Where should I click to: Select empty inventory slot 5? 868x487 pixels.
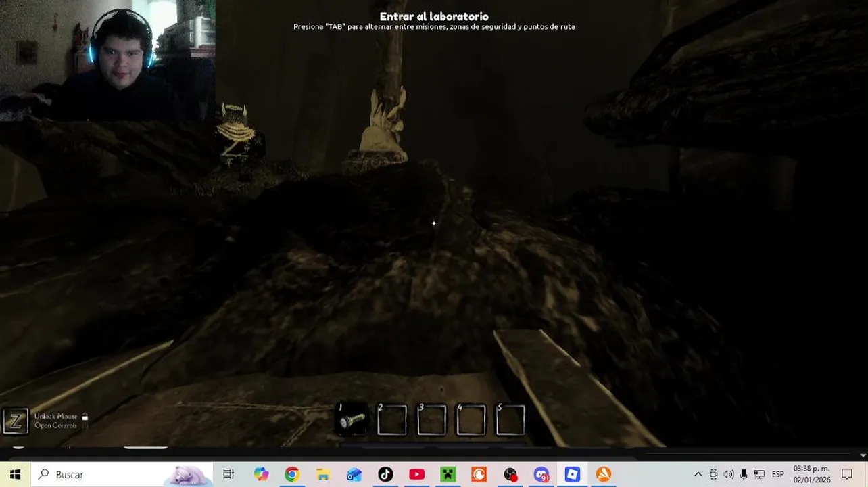pos(510,420)
